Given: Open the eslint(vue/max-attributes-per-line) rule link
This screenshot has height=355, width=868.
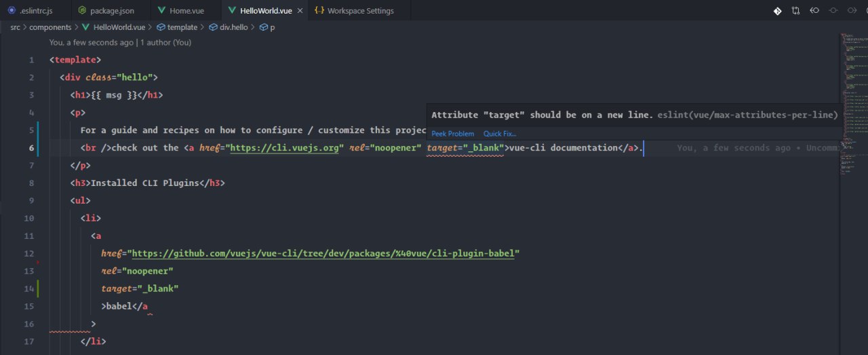Looking at the screenshot, I should (747, 115).
